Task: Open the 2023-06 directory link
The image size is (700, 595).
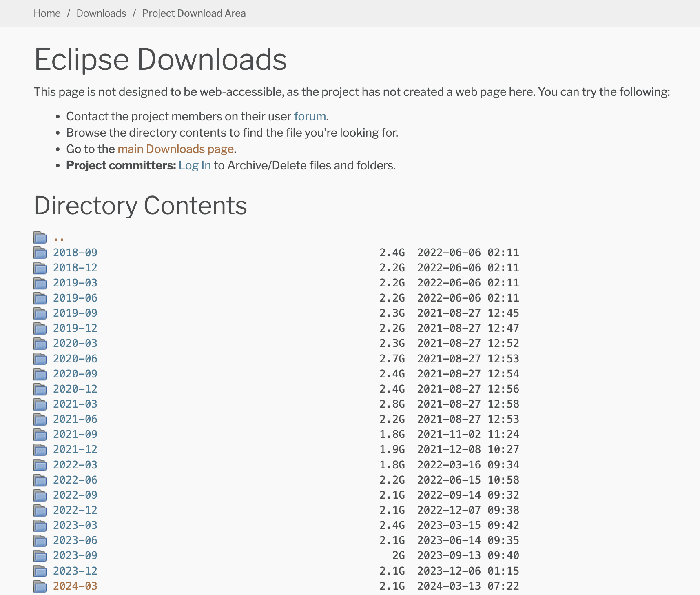Action: 75,540
